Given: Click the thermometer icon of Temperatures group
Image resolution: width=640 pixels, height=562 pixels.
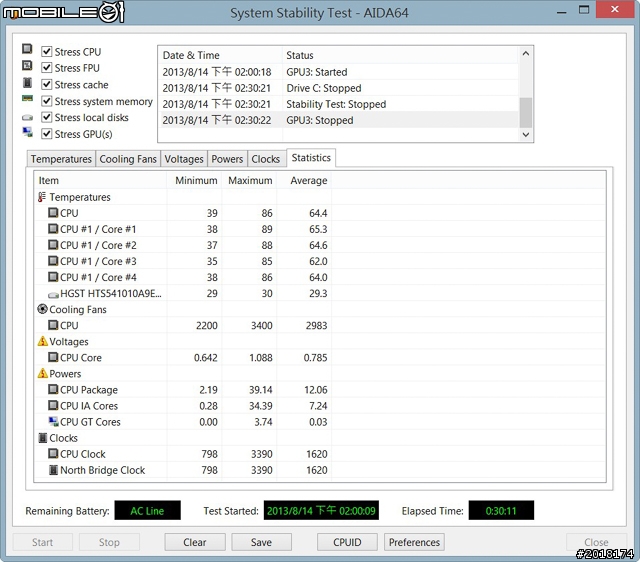Looking at the screenshot, I should tap(42, 197).
